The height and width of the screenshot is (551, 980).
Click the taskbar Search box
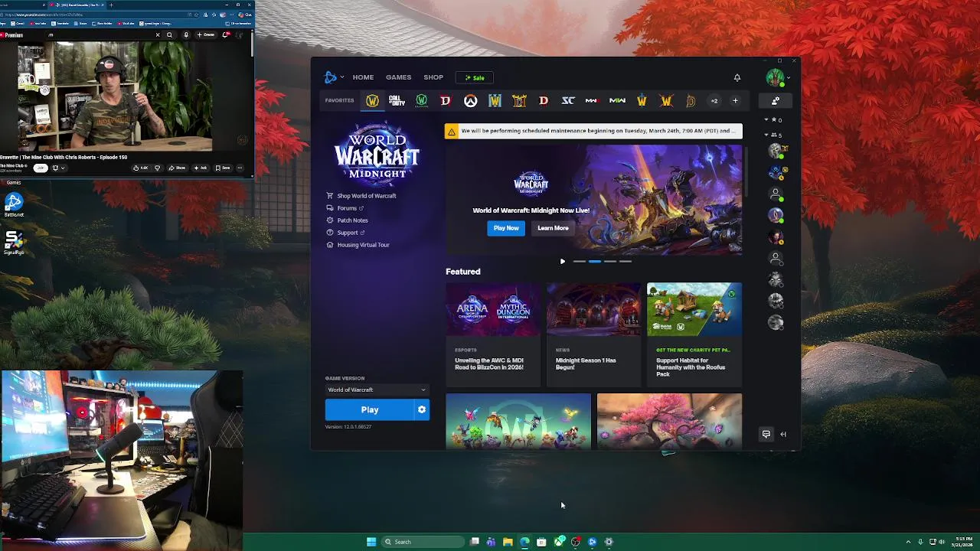[x=423, y=542]
